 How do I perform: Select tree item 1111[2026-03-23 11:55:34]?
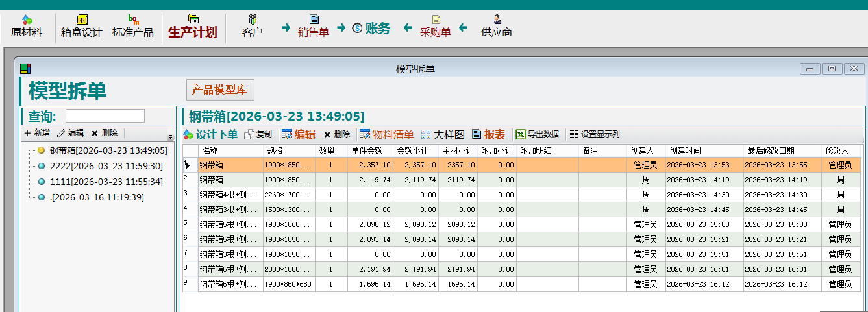(x=106, y=182)
